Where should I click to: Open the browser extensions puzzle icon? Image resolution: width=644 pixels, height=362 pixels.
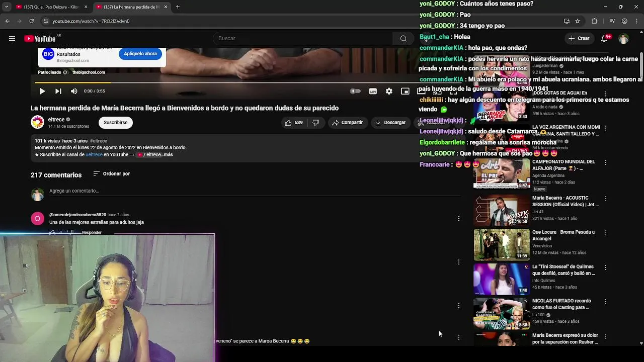(595, 21)
